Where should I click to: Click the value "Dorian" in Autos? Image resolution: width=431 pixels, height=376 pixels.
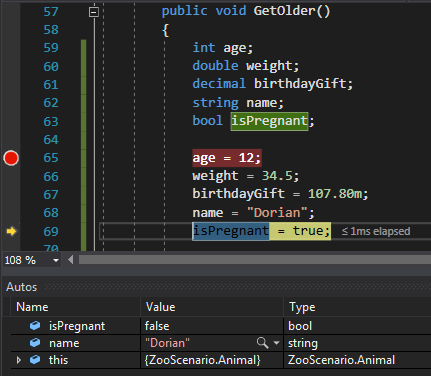167,343
